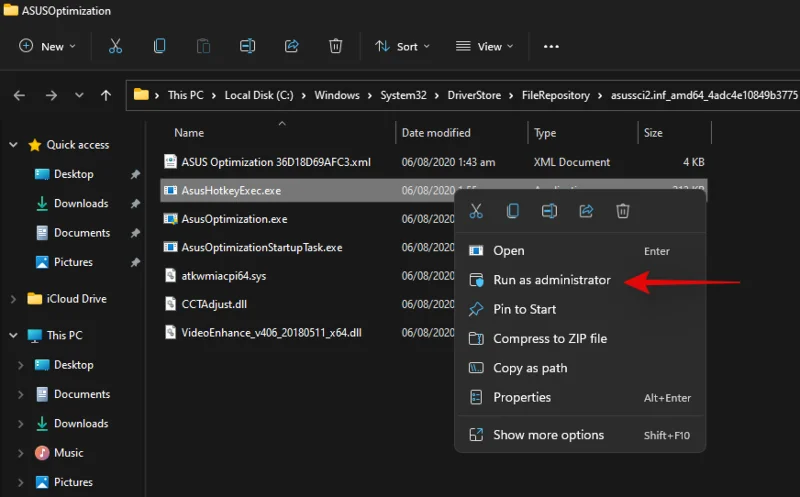Click the New button in the toolbar

(46, 46)
